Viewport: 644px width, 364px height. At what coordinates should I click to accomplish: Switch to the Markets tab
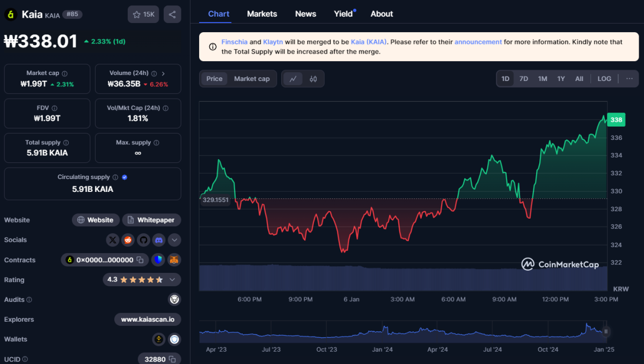click(262, 14)
